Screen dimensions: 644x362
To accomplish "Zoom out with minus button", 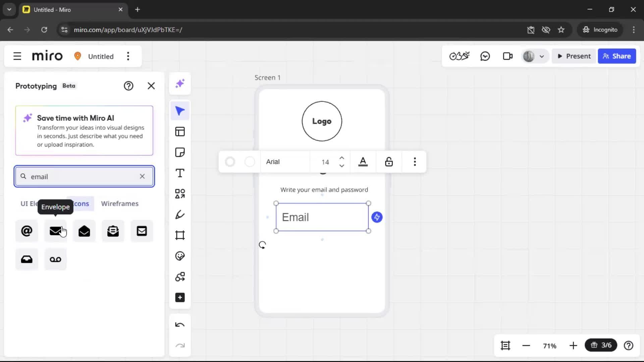I will pos(526,346).
